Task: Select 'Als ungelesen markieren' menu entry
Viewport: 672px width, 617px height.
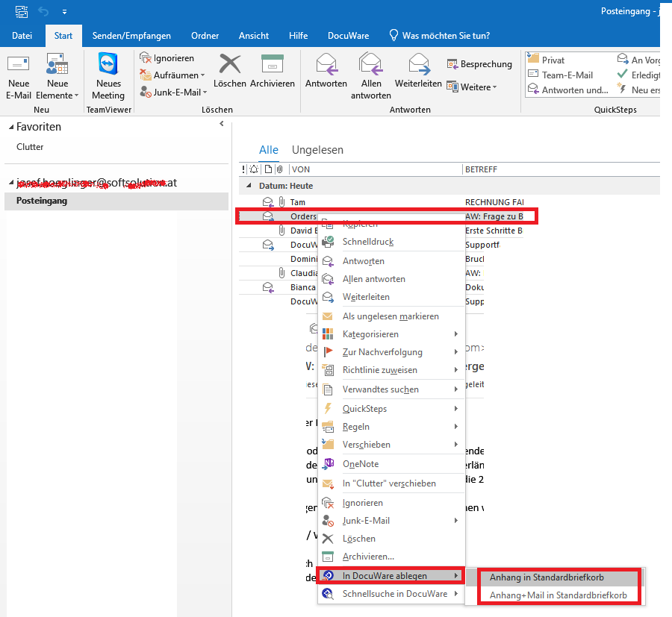Action: [x=391, y=316]
